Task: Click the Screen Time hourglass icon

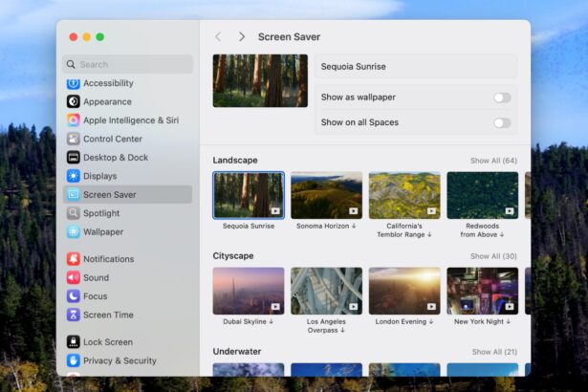Action: (73, 315)
